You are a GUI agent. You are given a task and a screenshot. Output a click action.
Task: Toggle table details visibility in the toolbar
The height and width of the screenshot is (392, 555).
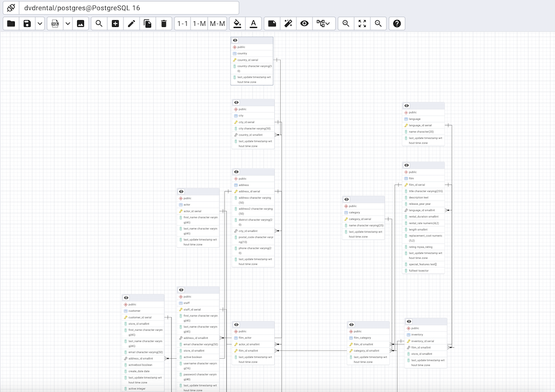(304, 23)
